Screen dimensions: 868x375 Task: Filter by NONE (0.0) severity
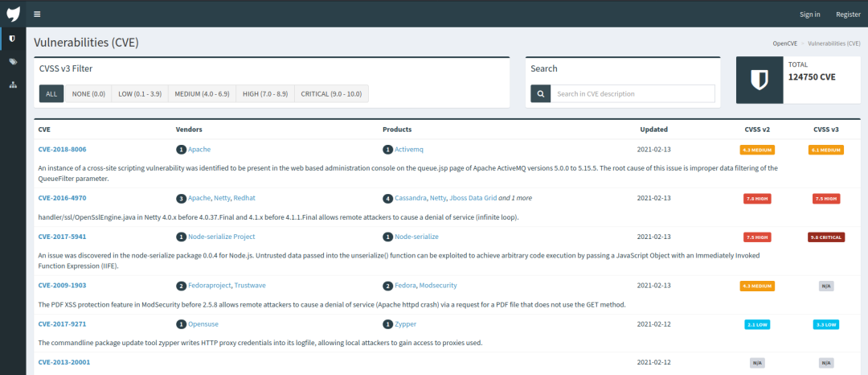(x=88, y=93)
